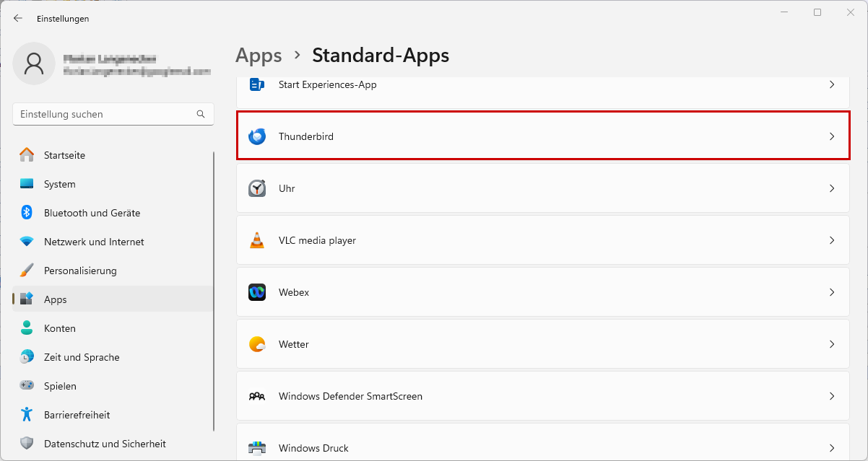Open the Startseite settings page
The image size is (868, 461).
click(113, 155)
